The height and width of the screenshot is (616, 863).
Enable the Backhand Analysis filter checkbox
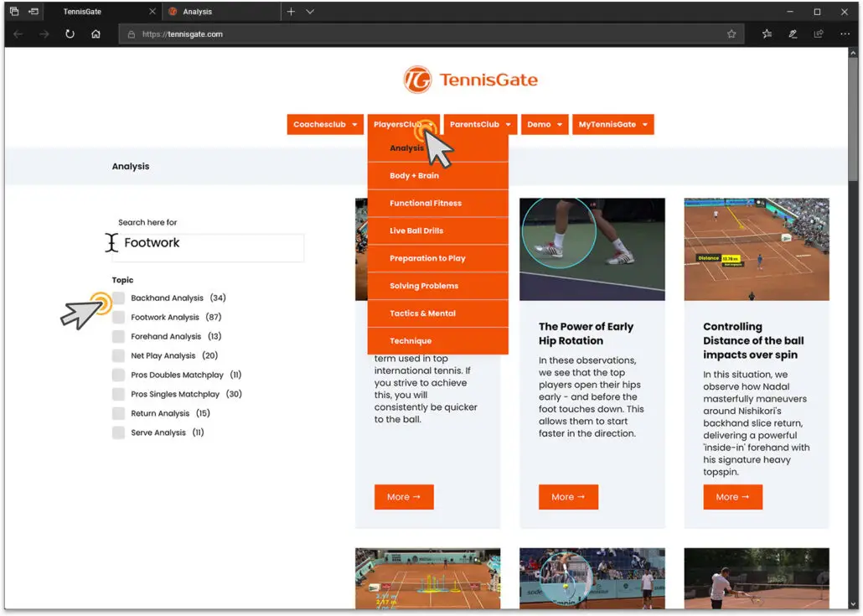click(x=118, y=298)
